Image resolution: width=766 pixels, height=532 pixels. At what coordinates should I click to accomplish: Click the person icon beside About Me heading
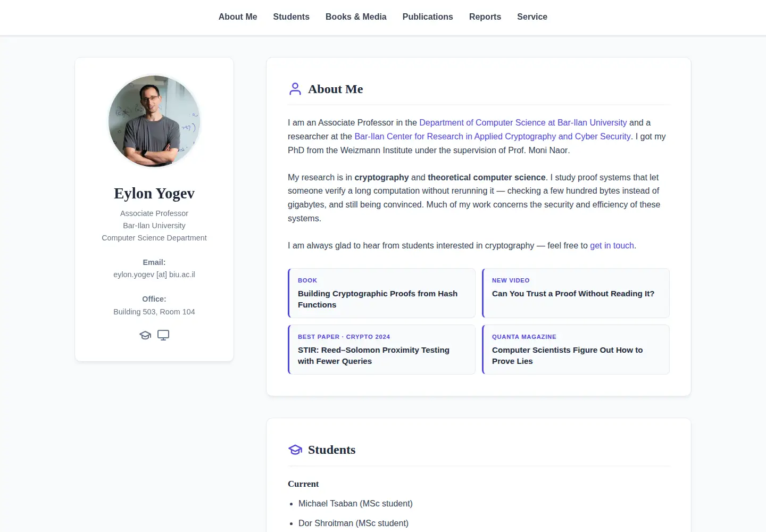pyautogui.click(x=295, y=89)
